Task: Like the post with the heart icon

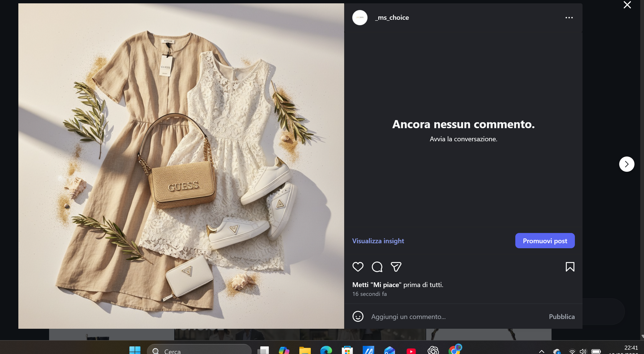Action: pos(358,267)
